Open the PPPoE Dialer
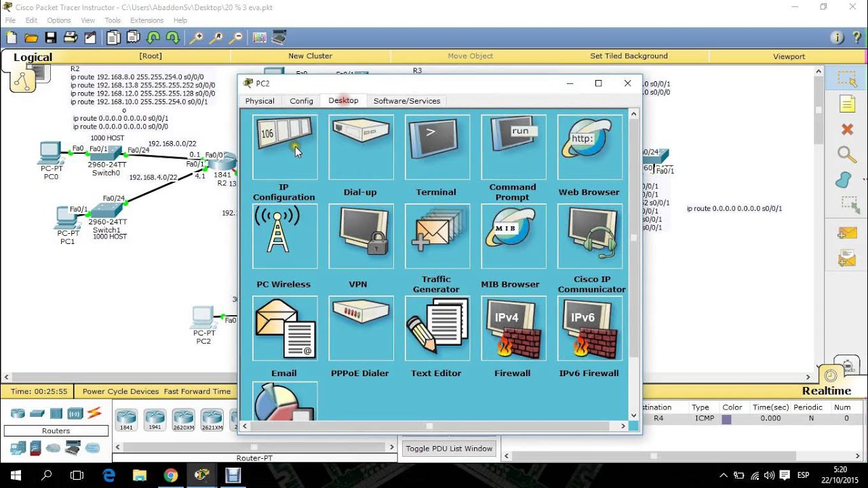This screenshot has height=488, width=868. pos(361,328)
